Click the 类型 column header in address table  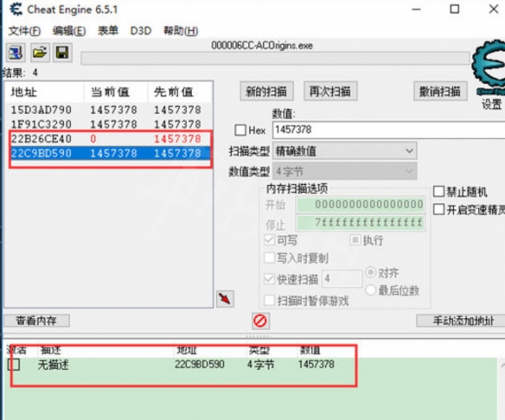pos(259,350)
